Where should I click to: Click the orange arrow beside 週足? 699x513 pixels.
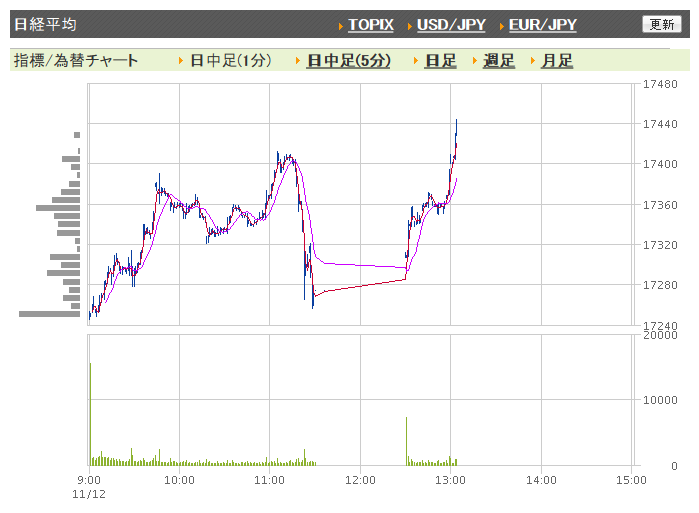point(475,60)
